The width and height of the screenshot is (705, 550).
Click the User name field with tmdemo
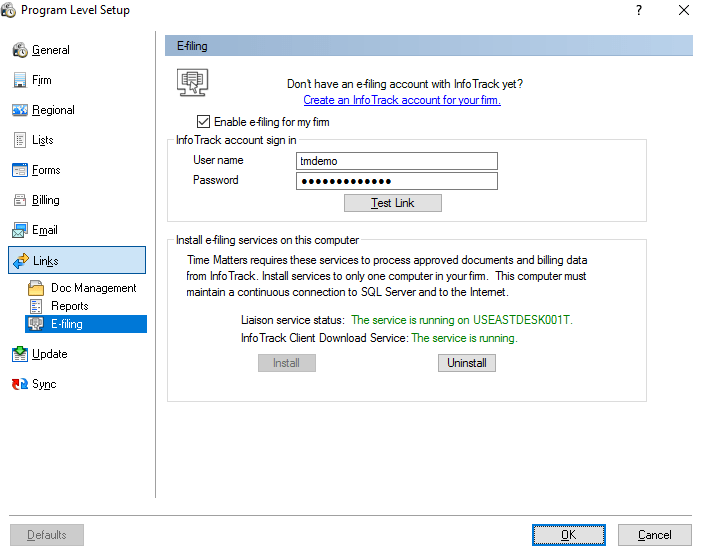point(397,161)
